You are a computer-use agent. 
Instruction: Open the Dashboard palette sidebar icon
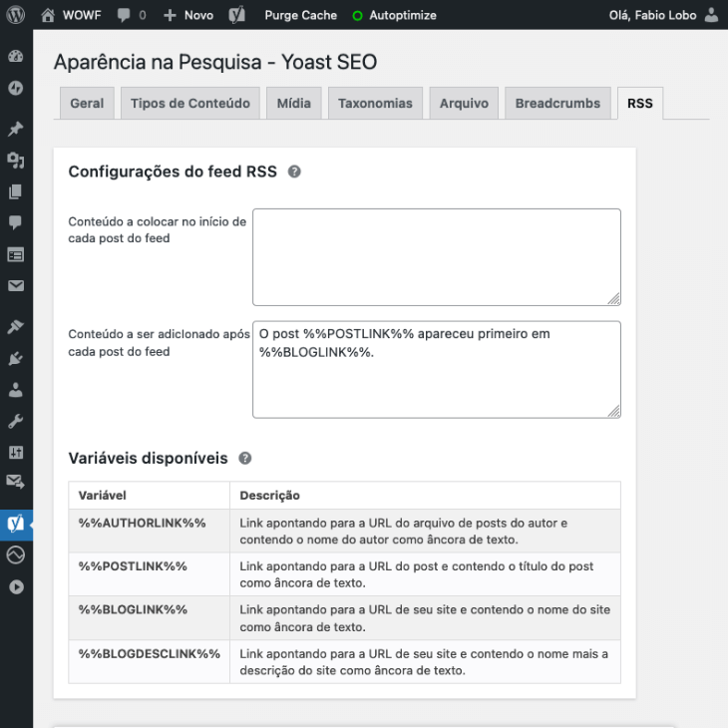tap(16, 56)
